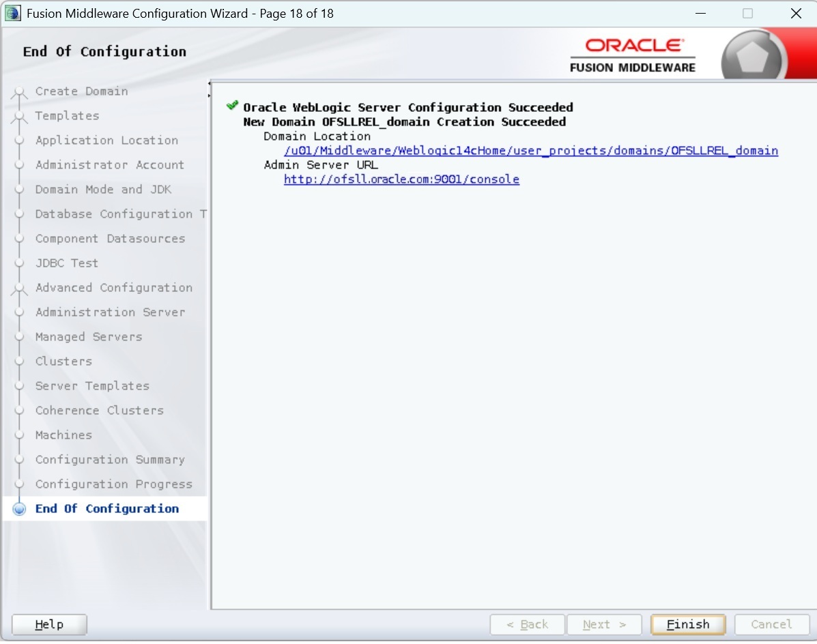Click 'Oracle WebLogic Server Configuration Succeeded' text

click(x=408, y=107)
